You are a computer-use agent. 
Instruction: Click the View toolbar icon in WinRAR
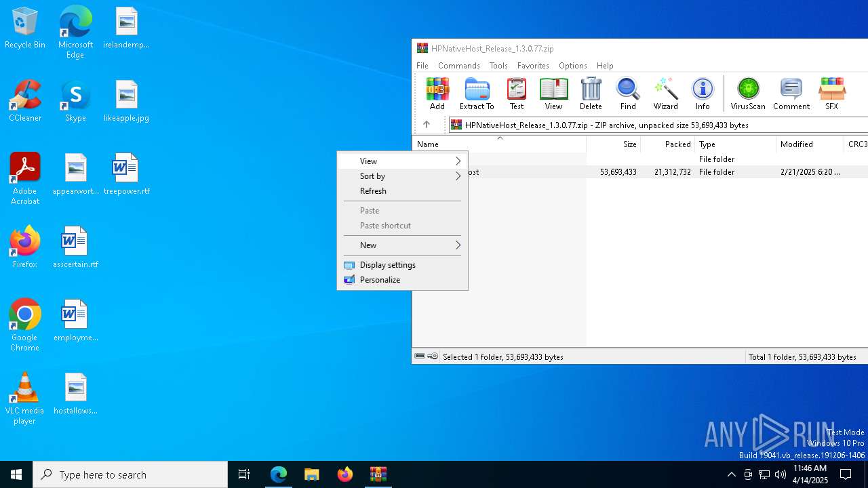coord(553,94)
